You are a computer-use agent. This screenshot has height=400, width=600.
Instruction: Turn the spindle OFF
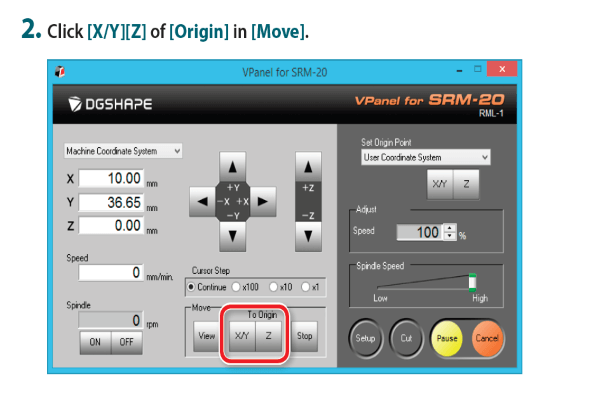pyautogui.click(x=127, y=342)
